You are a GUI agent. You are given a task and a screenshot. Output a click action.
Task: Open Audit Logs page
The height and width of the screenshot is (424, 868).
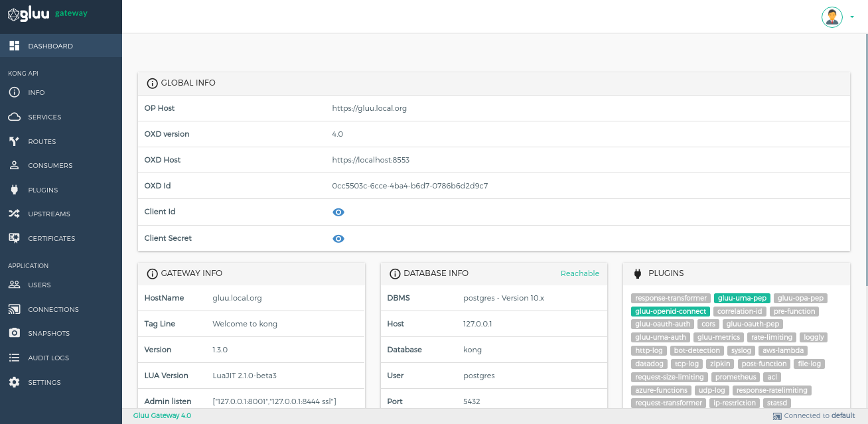coord(61,358)
